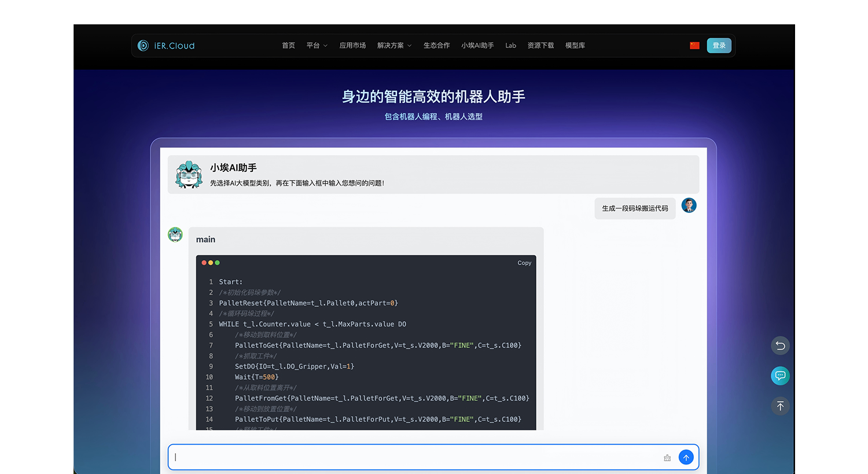
Task: Click the PalletFromGet code line
Action: 382,398
